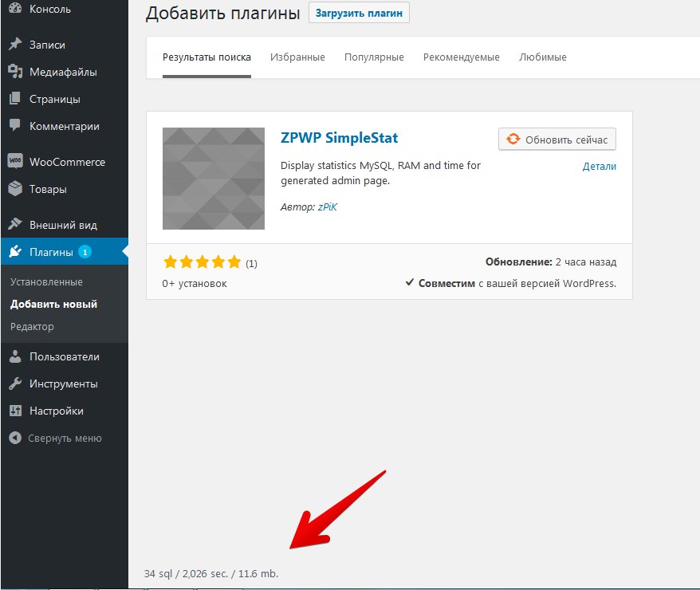The height and width of the screenshot is (590, 700).
Task: Click the Обновить сейчас button
Action: point(557,140)
